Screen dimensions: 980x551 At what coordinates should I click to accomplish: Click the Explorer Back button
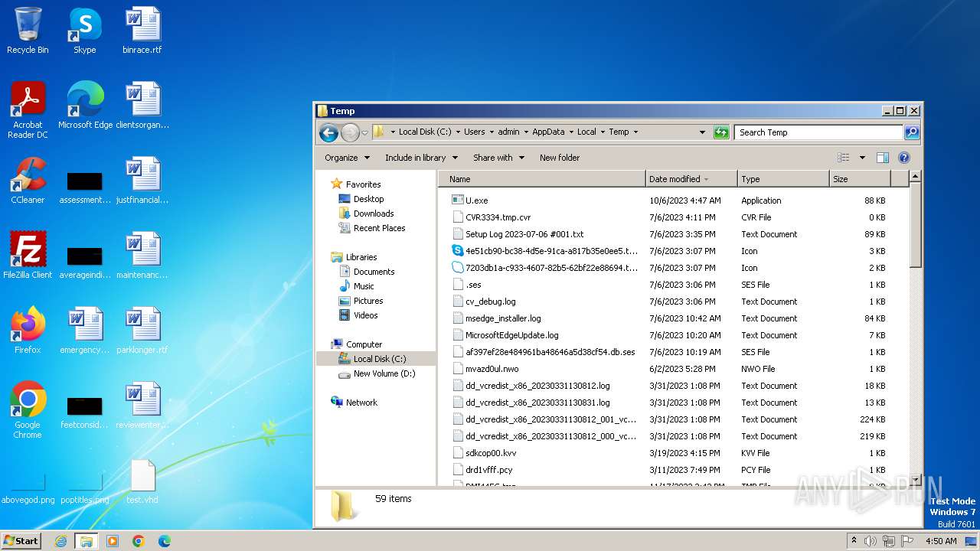click(328, 132)
